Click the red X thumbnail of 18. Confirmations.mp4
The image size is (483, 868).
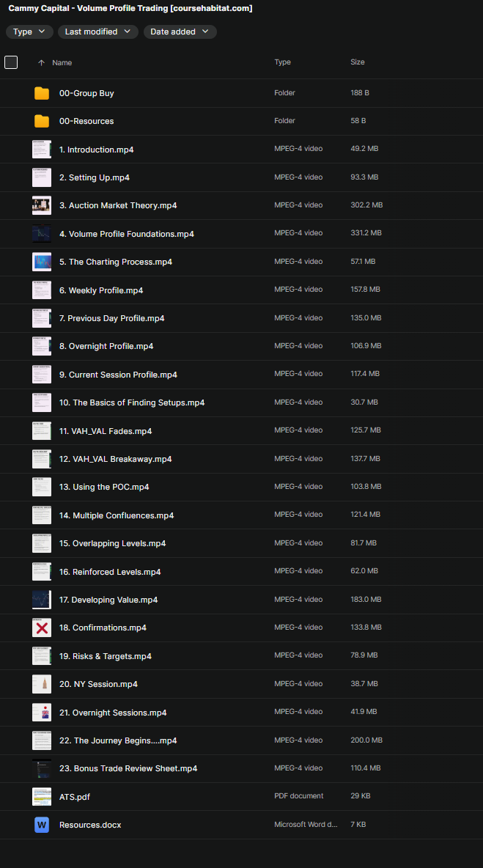pyautogui.click(x=42, y=628)
